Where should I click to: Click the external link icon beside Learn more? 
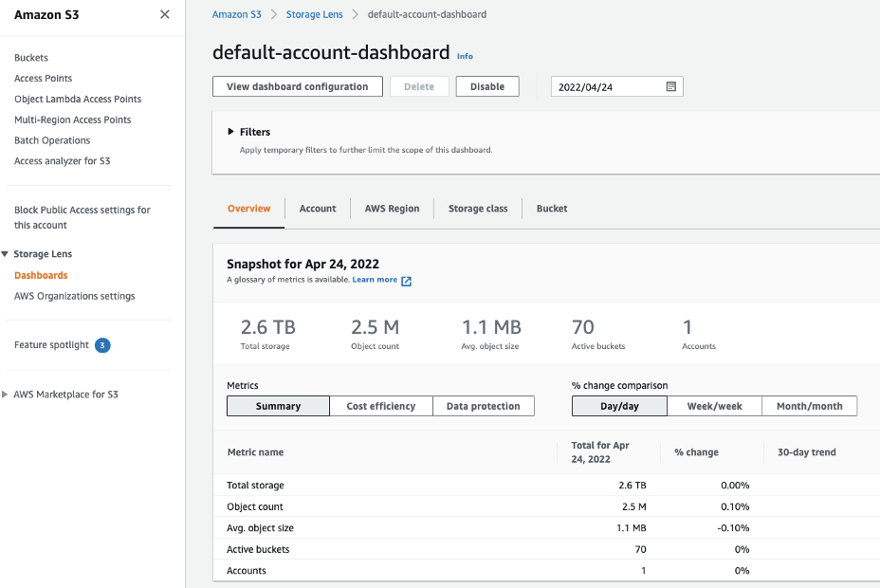pyautogui.click(x=406, y=281)
